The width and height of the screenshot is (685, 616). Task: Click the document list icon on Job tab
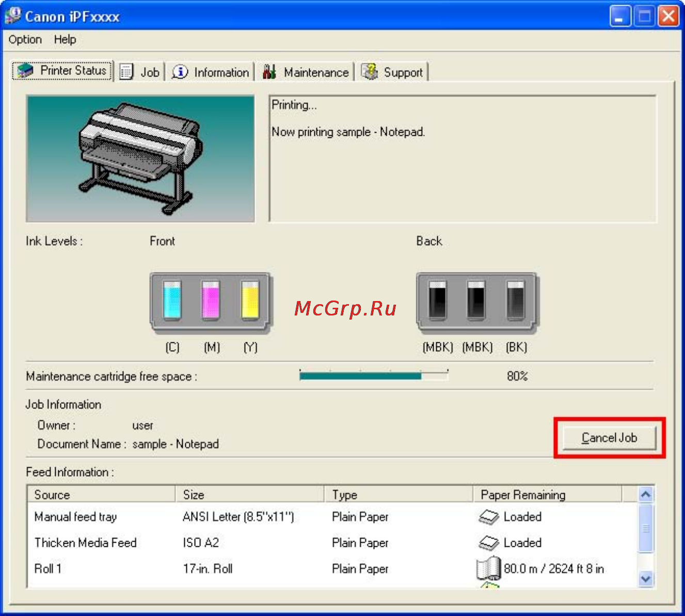click(126, 72)
